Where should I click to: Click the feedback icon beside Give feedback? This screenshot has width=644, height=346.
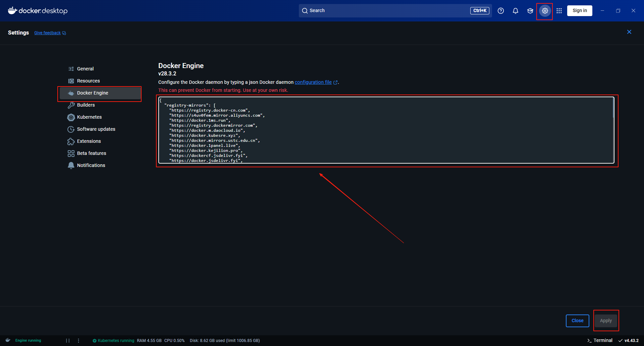64,33
